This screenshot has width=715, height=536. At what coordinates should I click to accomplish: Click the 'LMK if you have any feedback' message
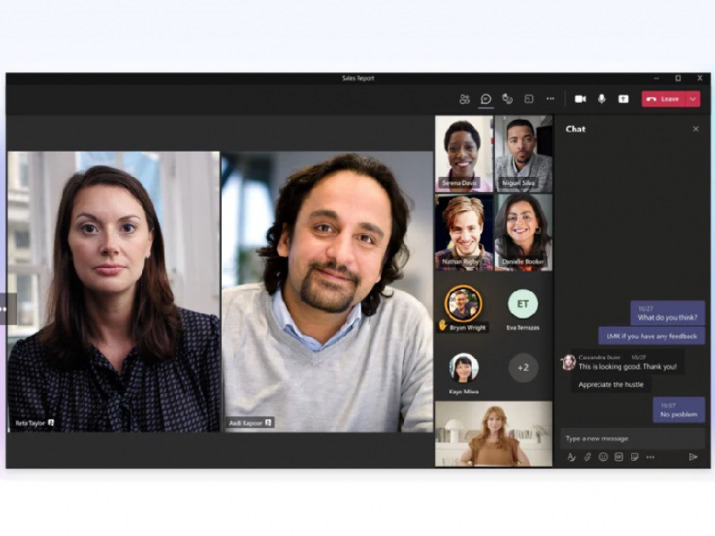point(652,336)
